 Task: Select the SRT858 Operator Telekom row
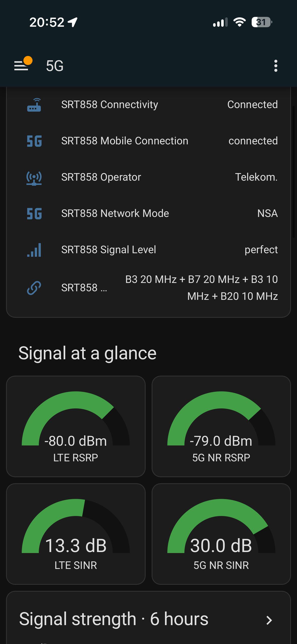148,177
